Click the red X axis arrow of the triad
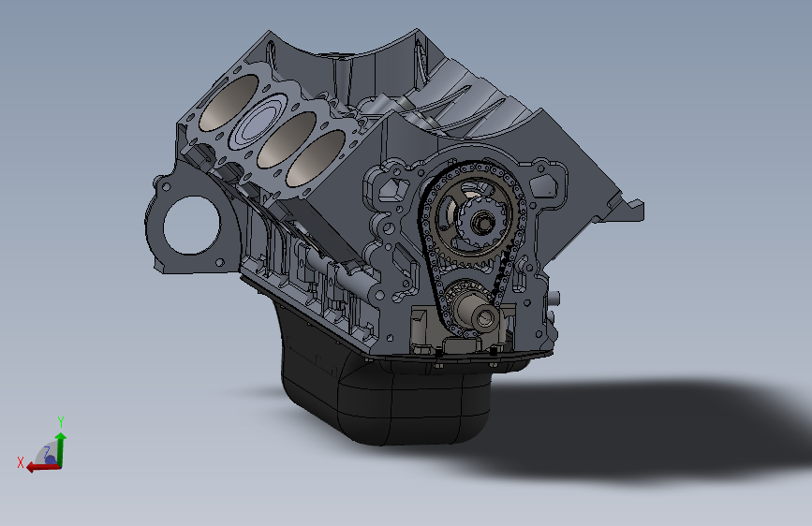Screen dimensions: 812x526 [x=41, y=467]
